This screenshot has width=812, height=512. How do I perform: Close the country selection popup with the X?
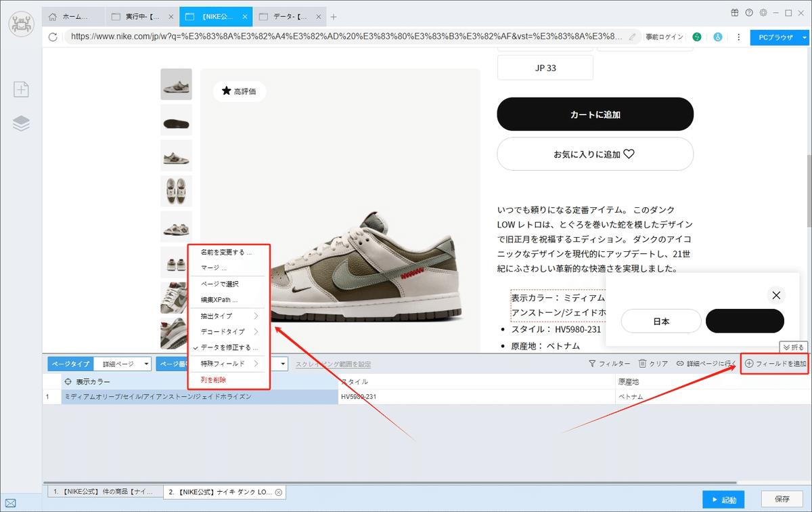click(x=776, y=295)
